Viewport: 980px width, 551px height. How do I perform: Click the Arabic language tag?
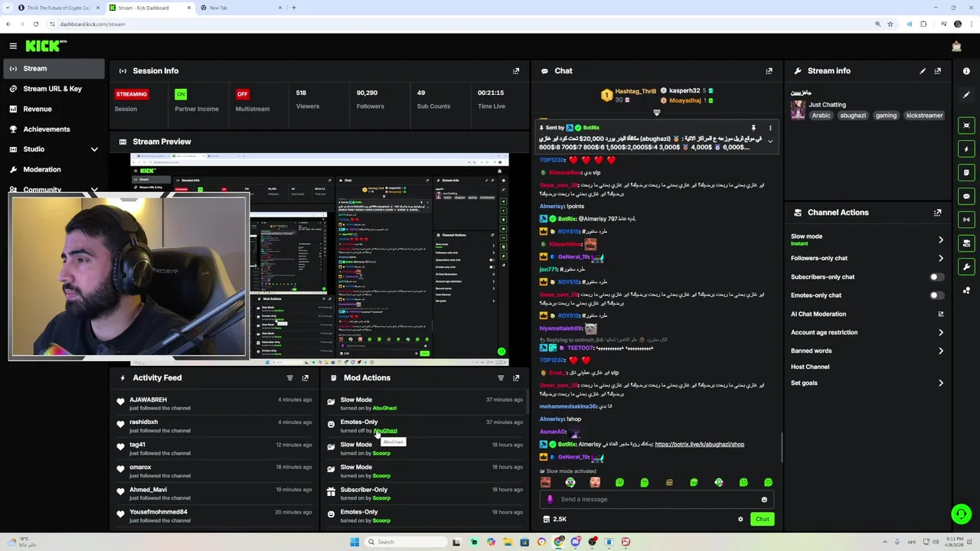pos(821,116)
